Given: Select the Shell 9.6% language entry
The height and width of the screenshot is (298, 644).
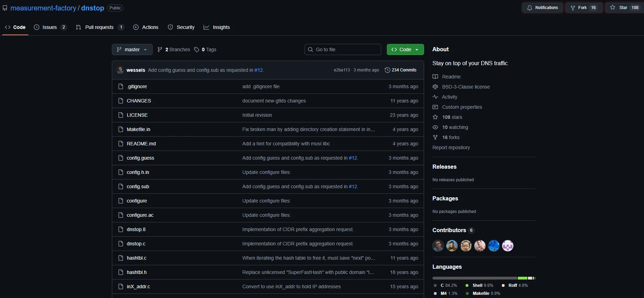Looking at the screenshot, I should (479, 285).
